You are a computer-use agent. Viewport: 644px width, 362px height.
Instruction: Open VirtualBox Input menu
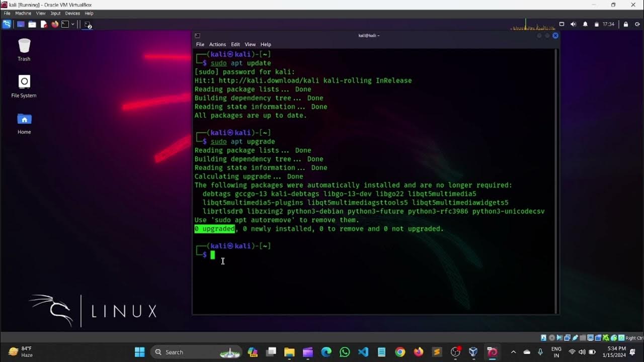pyautogui.click(x=55, y=14)
